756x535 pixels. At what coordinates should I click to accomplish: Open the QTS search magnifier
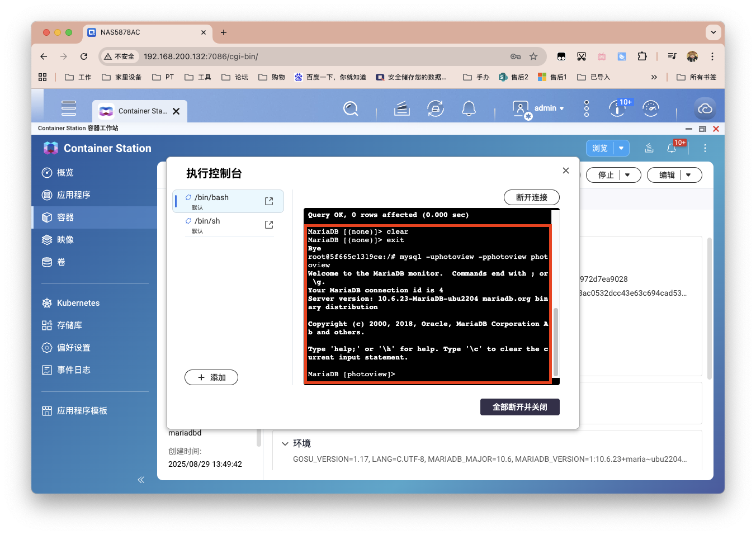(x=351, y=108)
